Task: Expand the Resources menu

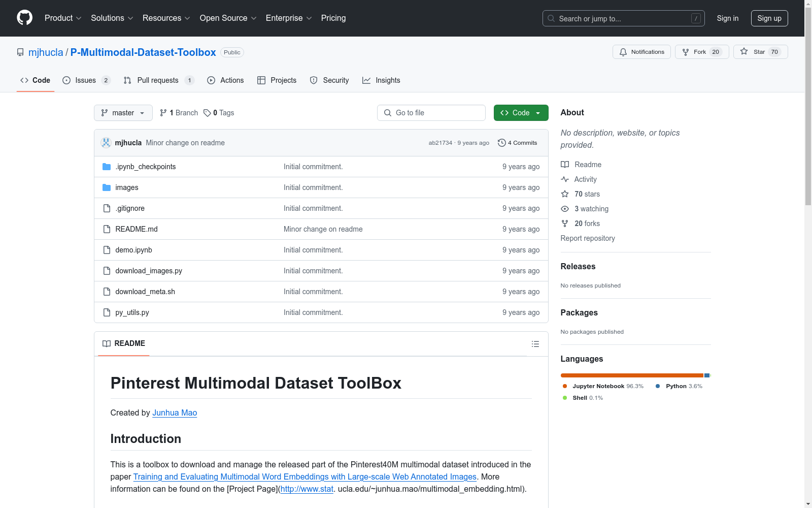Action: pyautogui.click(x=166, y=18)
